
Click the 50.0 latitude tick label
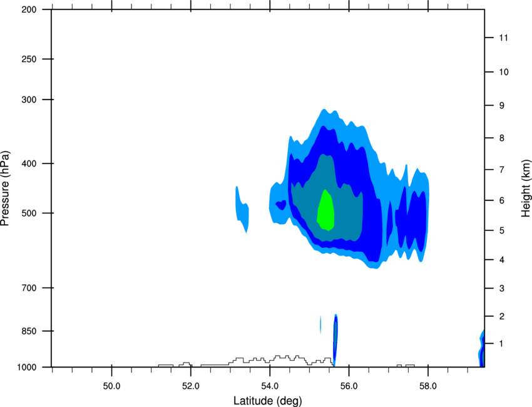point(111,386)
